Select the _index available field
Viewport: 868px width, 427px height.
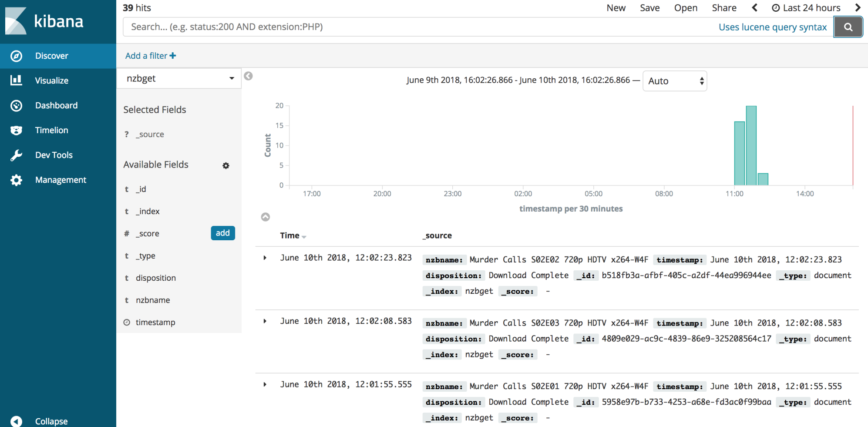click(x=148, y=211)
